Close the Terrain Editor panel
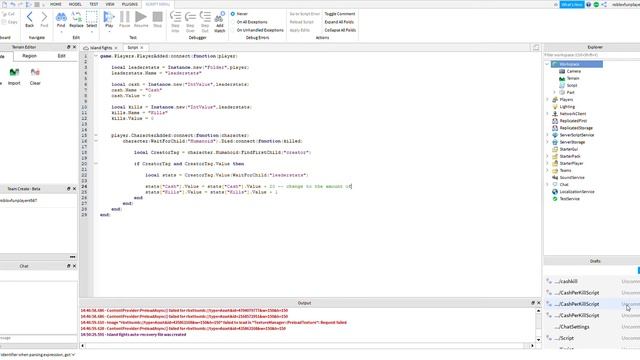Image resolution: width=640 pixels, height=360 pixels. click(x=74, y=47)
